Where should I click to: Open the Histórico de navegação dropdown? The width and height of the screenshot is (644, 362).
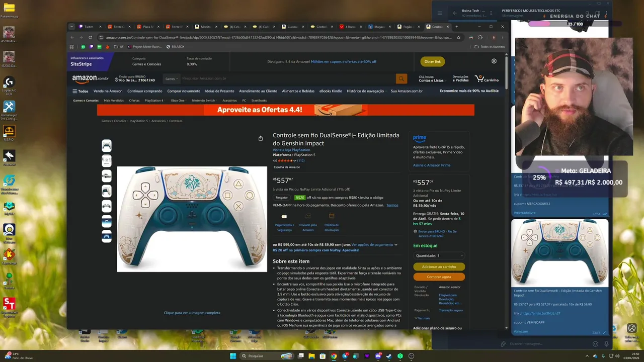pos(367,91)
